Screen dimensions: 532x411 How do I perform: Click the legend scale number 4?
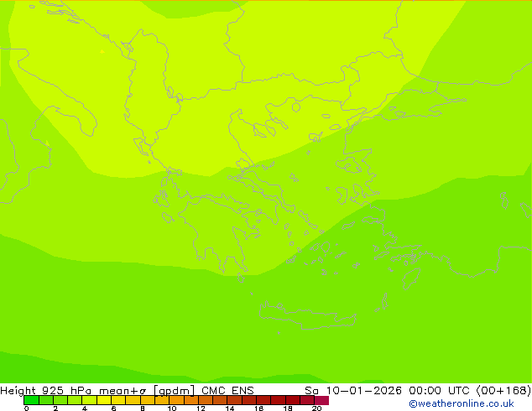tap(85, 408)
